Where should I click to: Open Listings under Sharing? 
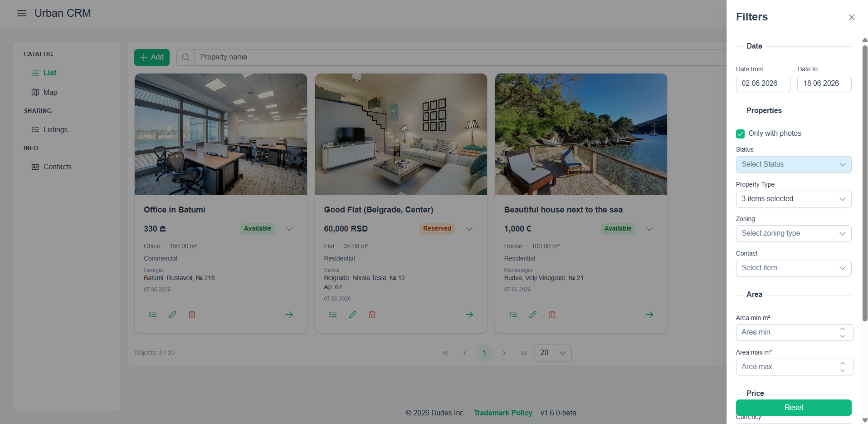pyautogui.click(x=49, y=130)
